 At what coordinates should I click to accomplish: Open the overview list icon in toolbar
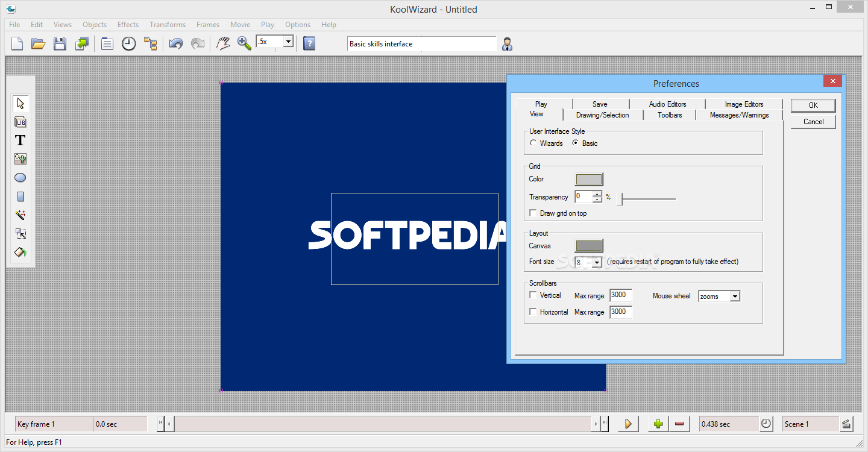107,43
